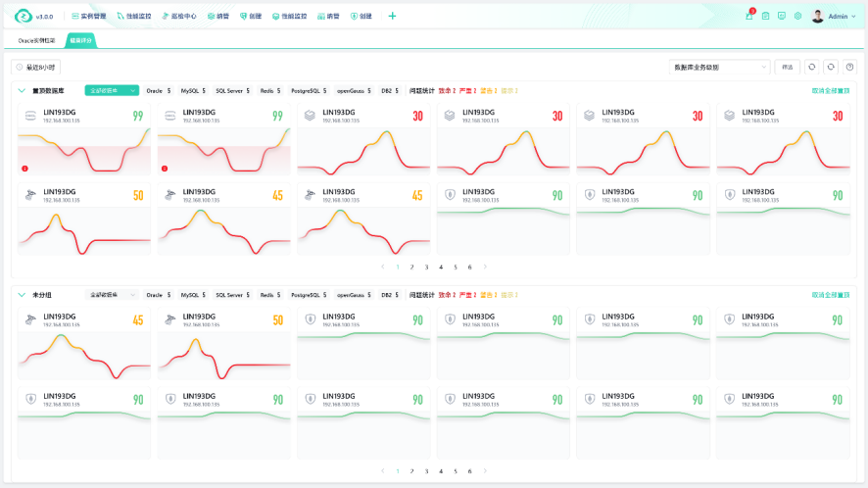Click the Admin user avatar

[x=818, y=16]
